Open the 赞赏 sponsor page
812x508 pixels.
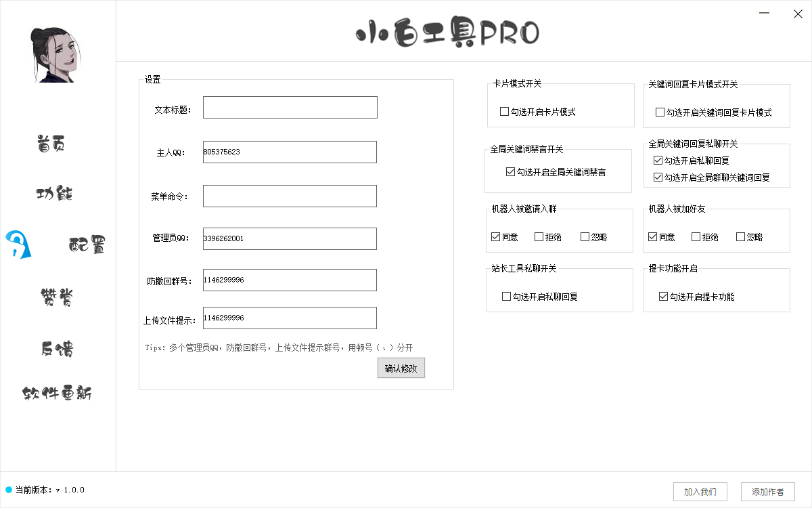coord(57,297)
